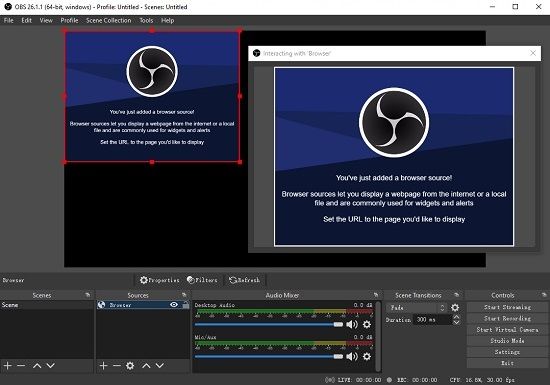Toggle lock on Browser source

coord(186,305)
